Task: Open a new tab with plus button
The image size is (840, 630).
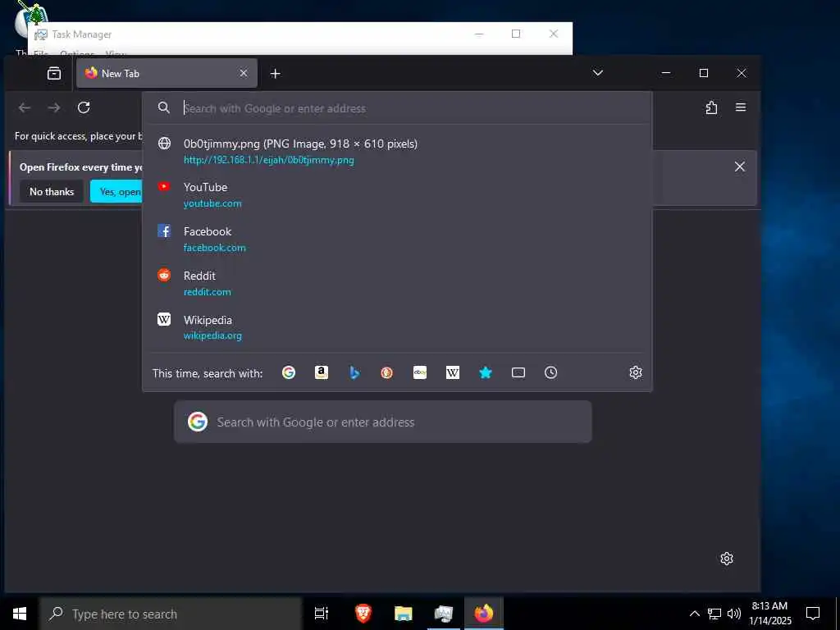Action: coord(276,73)
